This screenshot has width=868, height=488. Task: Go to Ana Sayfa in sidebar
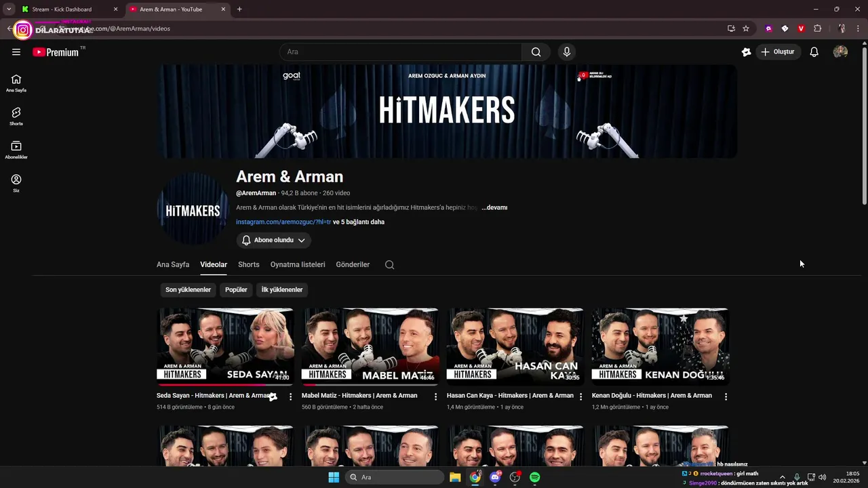point(16,83)
